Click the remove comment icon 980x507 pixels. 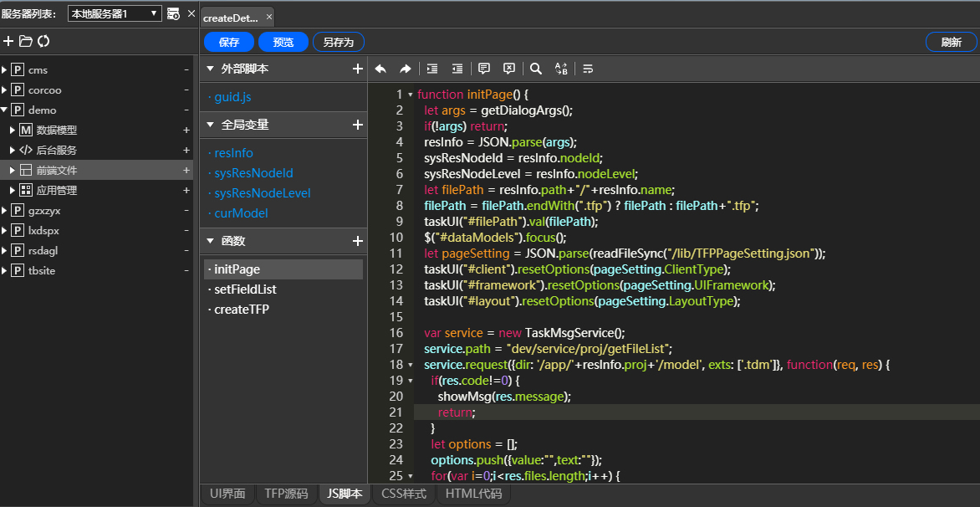508,69
